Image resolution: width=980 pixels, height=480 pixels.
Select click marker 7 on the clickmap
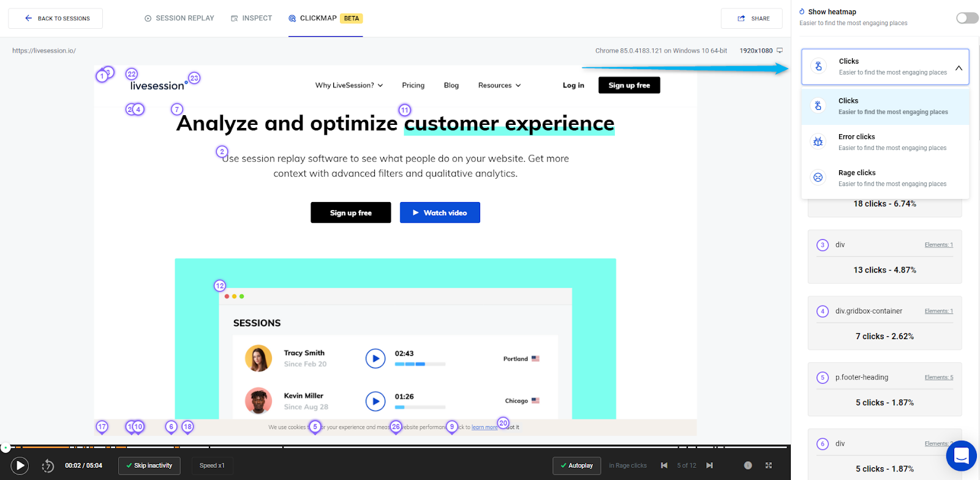point(177,110)
